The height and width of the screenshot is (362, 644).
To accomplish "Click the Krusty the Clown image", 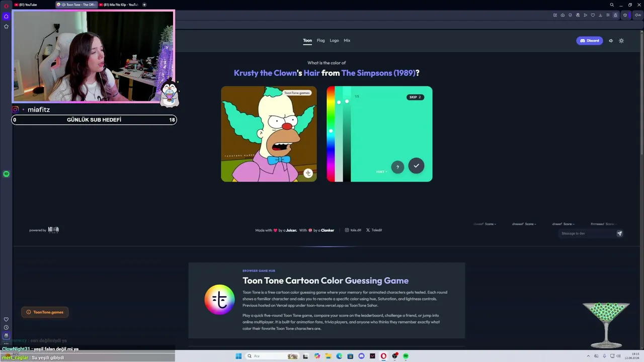I will (269, 134).
